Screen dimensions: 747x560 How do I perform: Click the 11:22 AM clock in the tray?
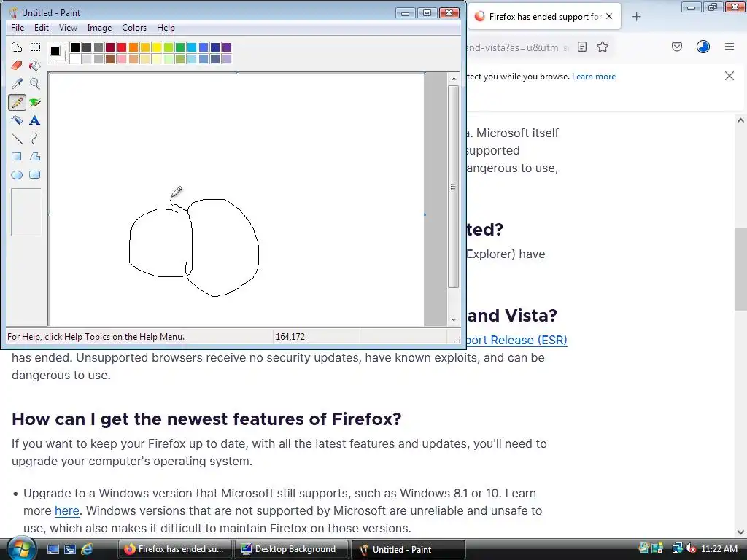point(719,549)
